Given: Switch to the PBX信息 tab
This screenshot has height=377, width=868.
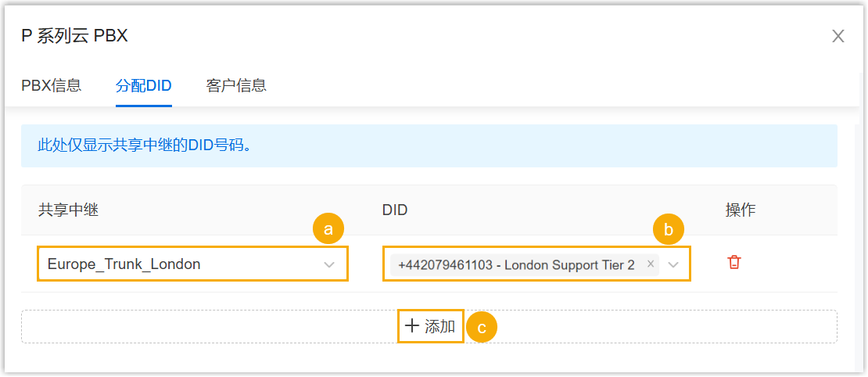Looking at the screenshot, I should point(51,86).
